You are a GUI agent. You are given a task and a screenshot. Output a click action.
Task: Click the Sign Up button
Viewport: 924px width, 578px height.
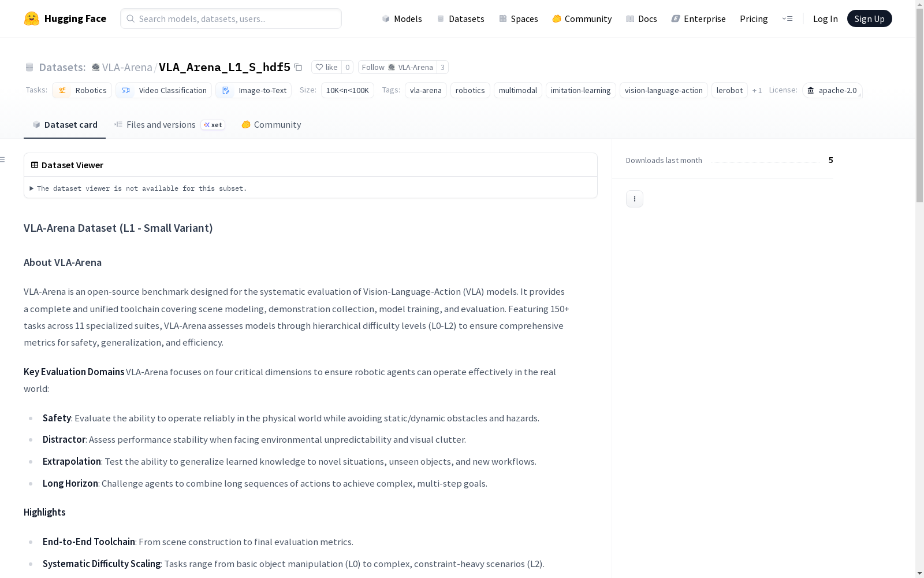pos(869,18)
